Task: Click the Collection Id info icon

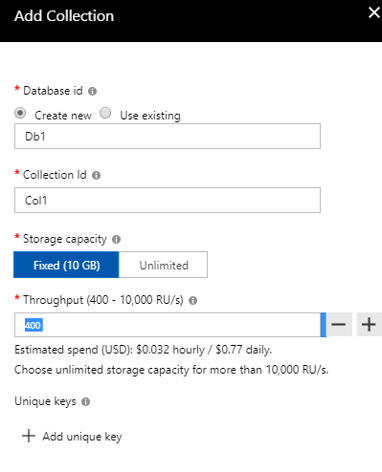Action: tap(96, 175)
